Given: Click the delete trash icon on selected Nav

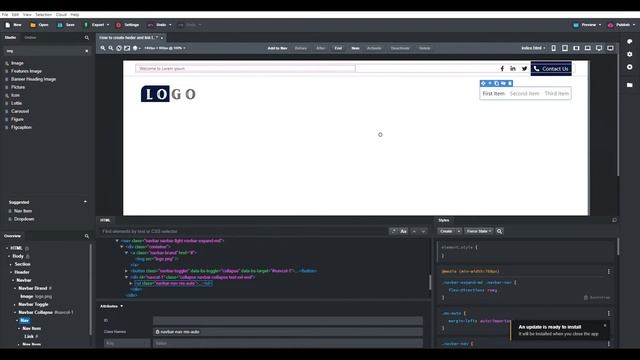Looking at the screenshot, I should [510, 83].
